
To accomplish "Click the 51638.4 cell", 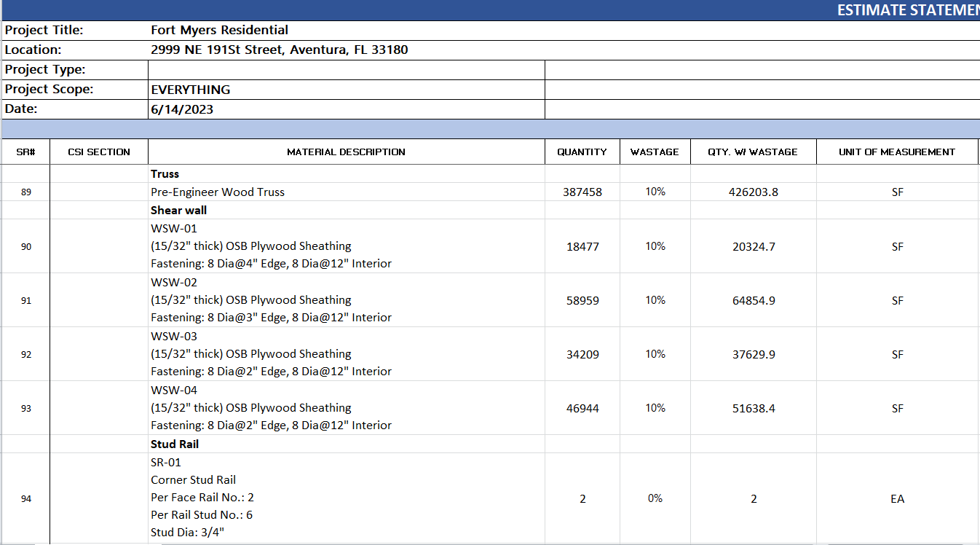I will 754,408.
